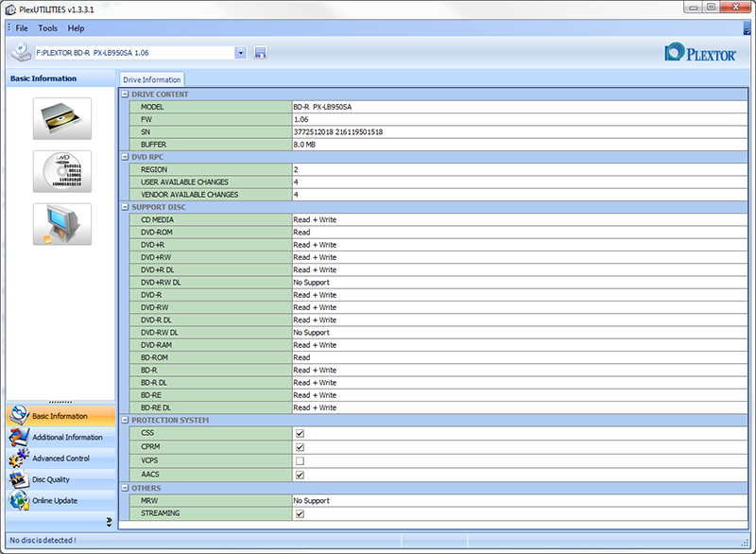756x554 pixels.
Task: Select the VENDOR AVAILABLE CHANGES row label
Action: click(190, 195)
